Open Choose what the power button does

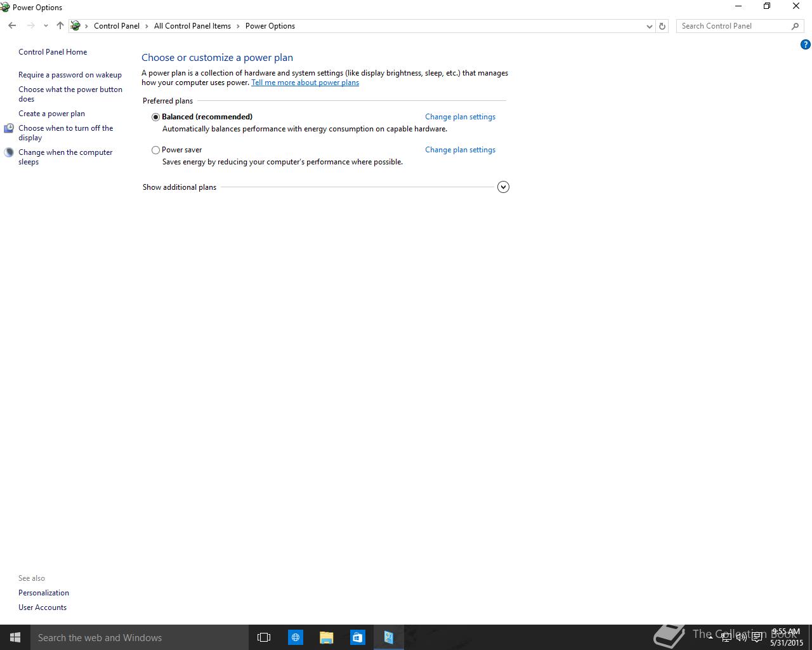pyautogui.click(x=70, y=94)
